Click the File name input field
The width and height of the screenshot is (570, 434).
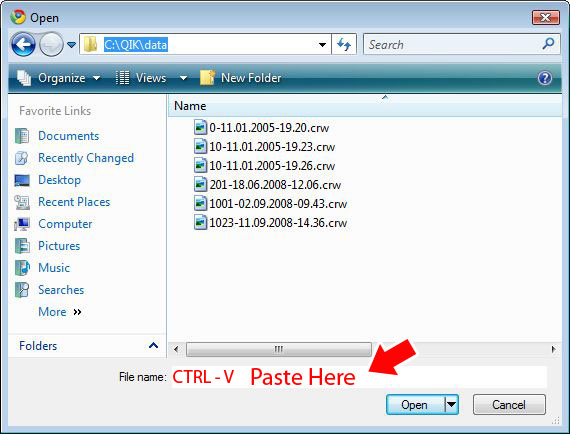(x=359, y=377)
